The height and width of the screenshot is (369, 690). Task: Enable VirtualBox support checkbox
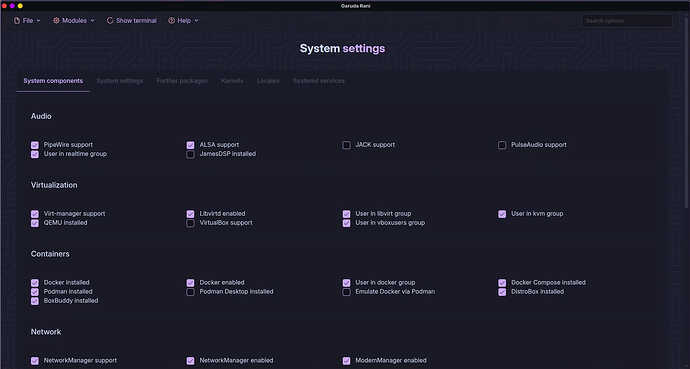[191, 223]
